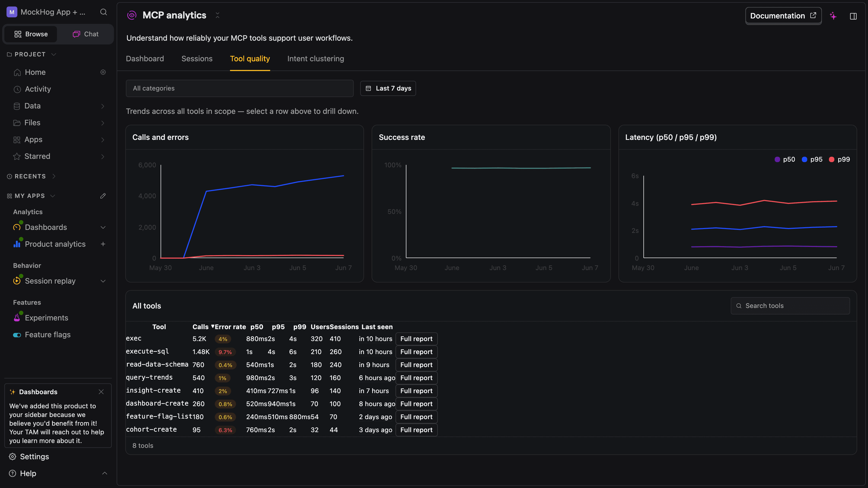Click the calendar icon in date filter
The height and width of the screenshot is (488, 868).
[368, 89]
